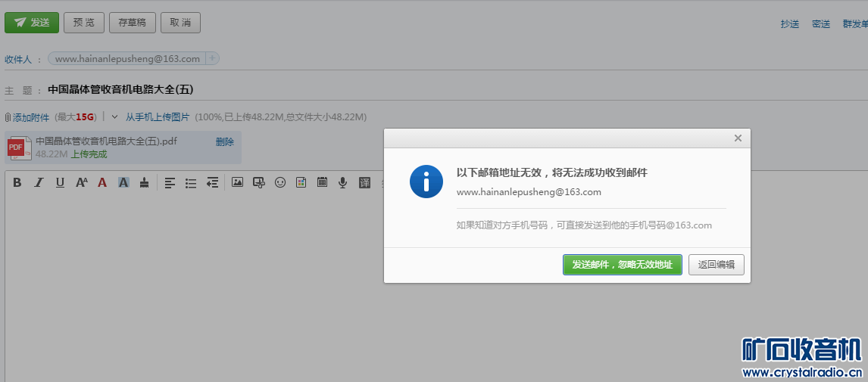The width and height of the screenshot is (868, 382).
Task: Click the 发送 send button
Action: (32, 23)
